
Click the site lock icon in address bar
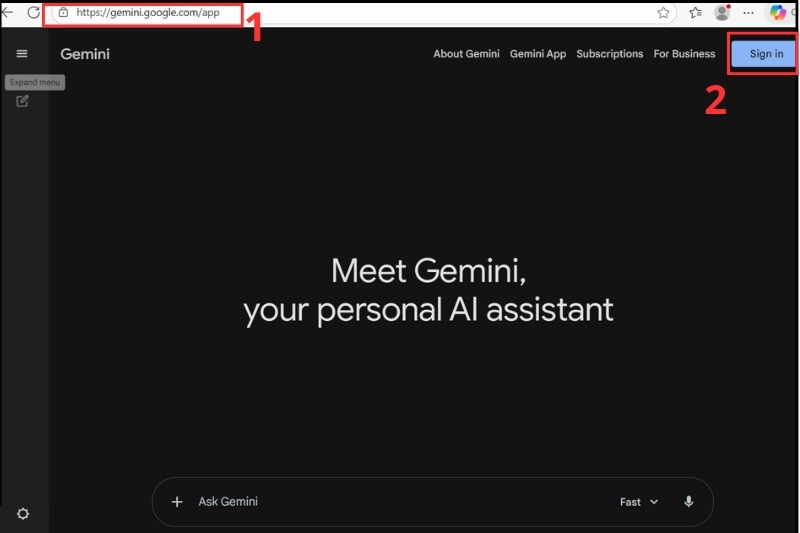[64, 13]
